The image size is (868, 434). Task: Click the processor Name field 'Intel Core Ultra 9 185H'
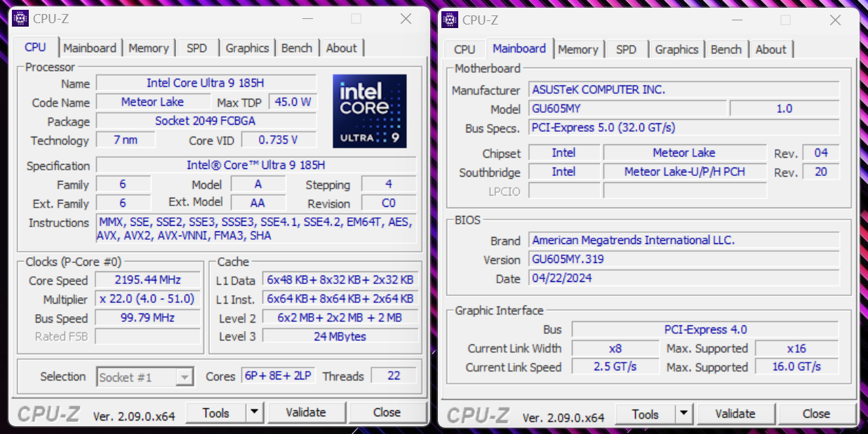click(206, 83)
